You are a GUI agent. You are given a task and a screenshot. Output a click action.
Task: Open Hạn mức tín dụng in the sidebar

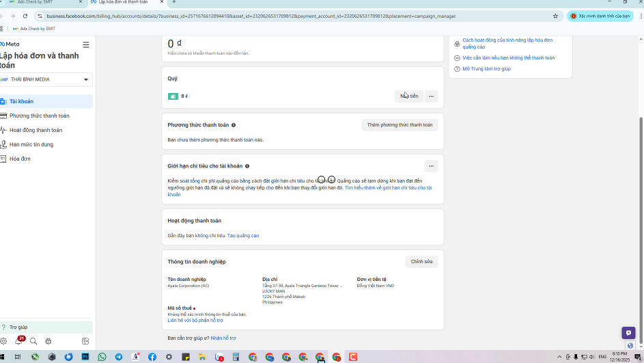pyautogui.click(x=31, y=144)
